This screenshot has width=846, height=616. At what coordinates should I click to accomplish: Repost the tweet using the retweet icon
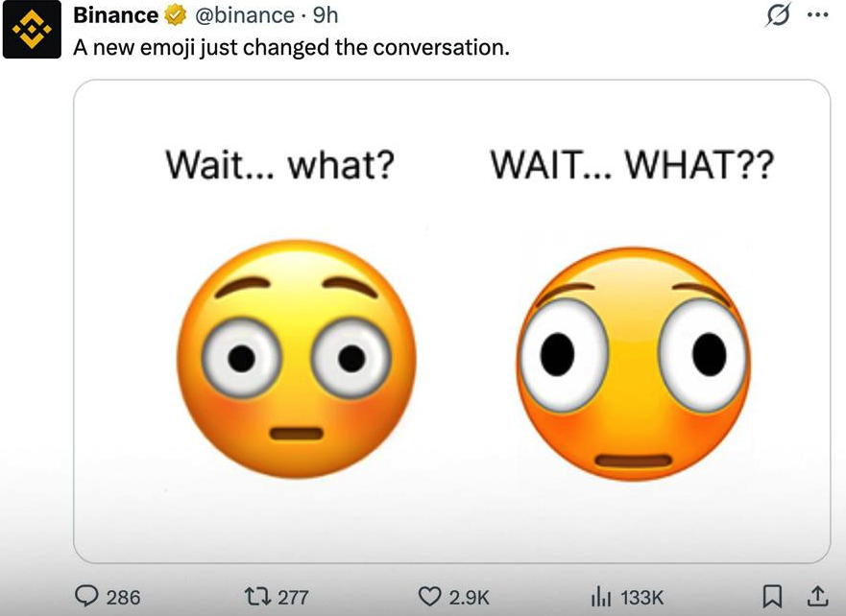pyautogui.click(x=256, y=596)
